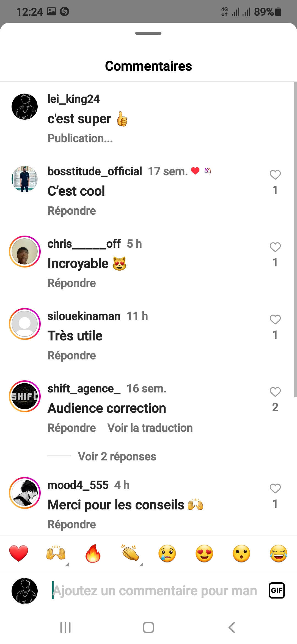Select the laughing tears emoji

tap(279, 553)
